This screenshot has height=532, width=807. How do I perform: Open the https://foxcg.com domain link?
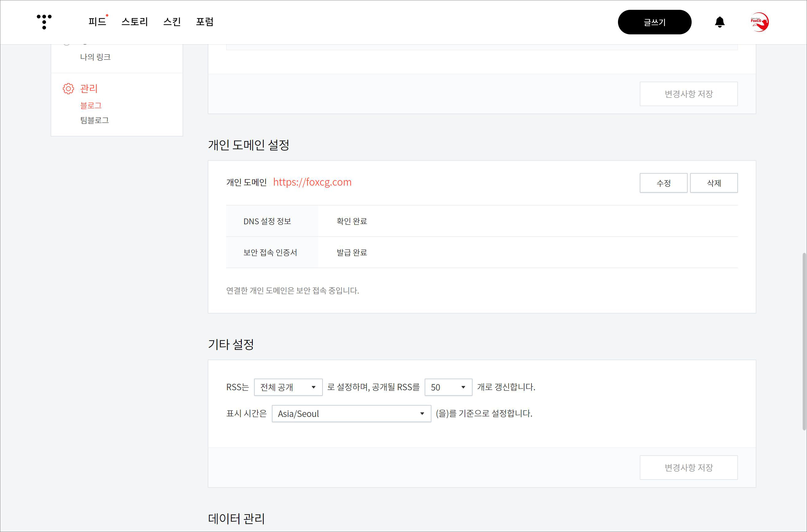coord(312,182)
